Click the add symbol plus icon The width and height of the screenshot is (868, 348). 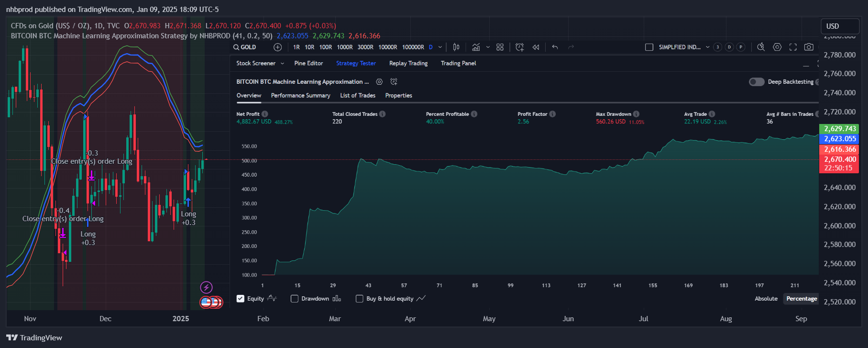click(x=277, y=47)
